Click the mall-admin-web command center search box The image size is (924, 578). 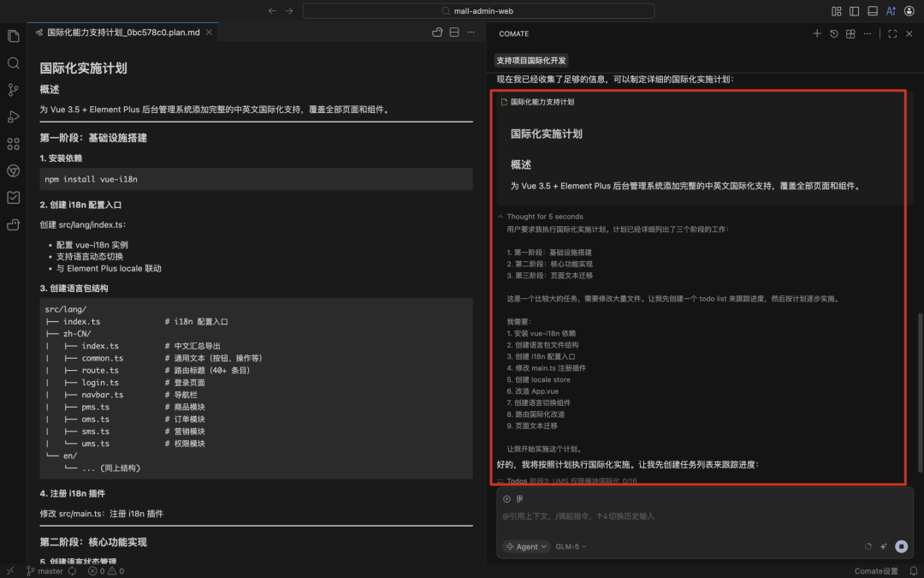tap(478, 10)
